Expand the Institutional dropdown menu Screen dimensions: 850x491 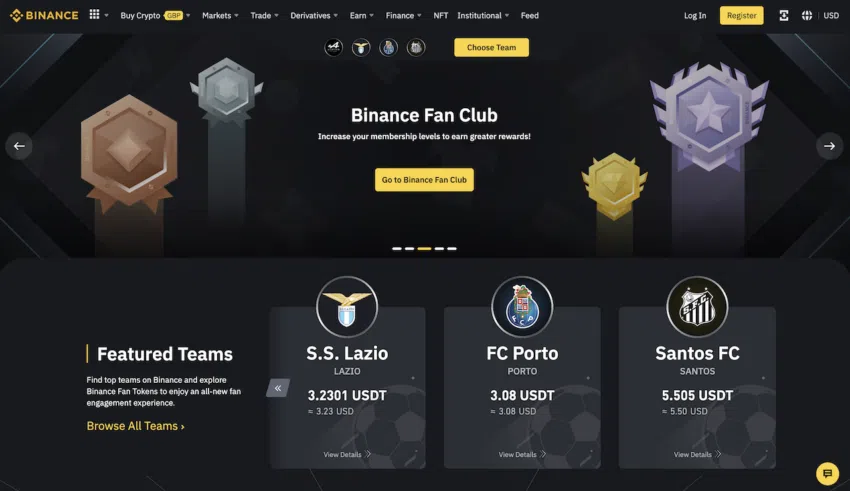click(483, 16)
